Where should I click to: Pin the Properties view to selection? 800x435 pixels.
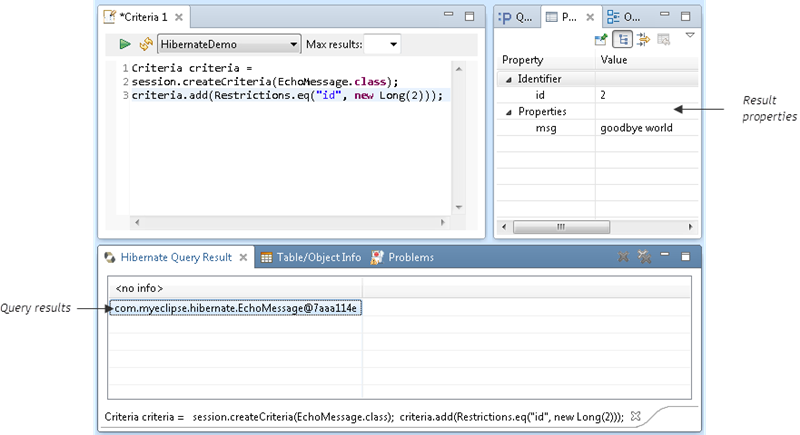click(601, 39)
